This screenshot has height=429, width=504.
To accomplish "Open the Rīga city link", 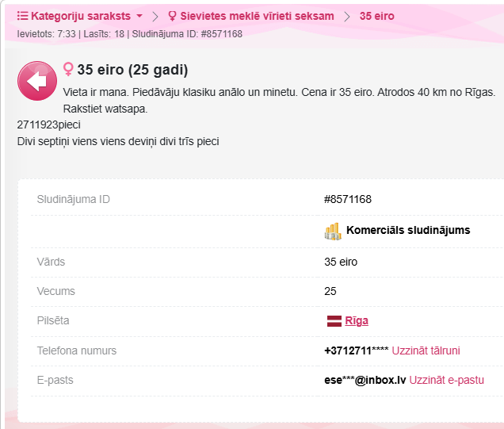I will 357,320.
